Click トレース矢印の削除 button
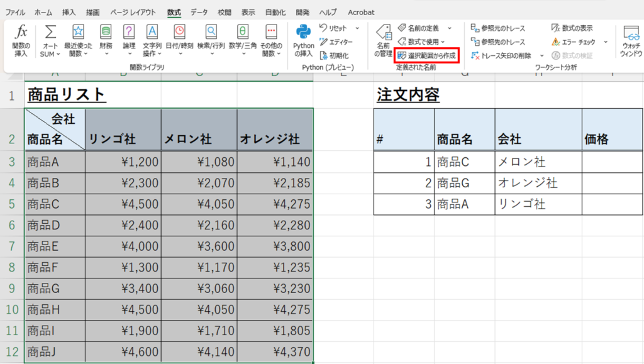644x364 pixels. tap(501, 56)
